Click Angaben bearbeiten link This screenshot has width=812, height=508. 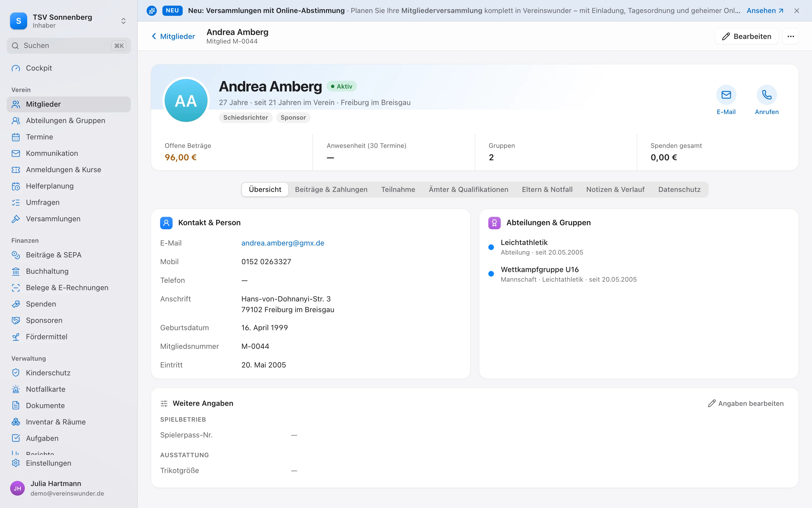tap(745, 404)
